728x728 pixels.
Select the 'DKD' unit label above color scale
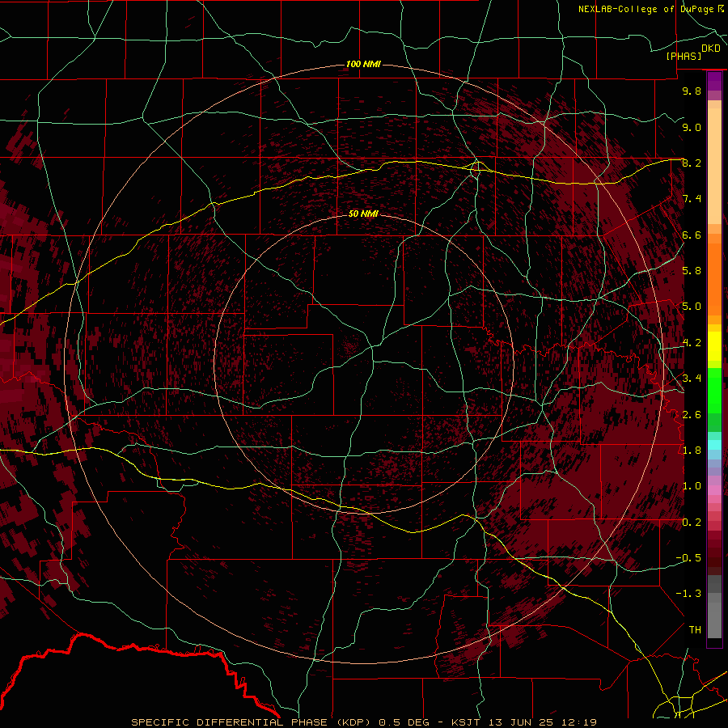710,48
